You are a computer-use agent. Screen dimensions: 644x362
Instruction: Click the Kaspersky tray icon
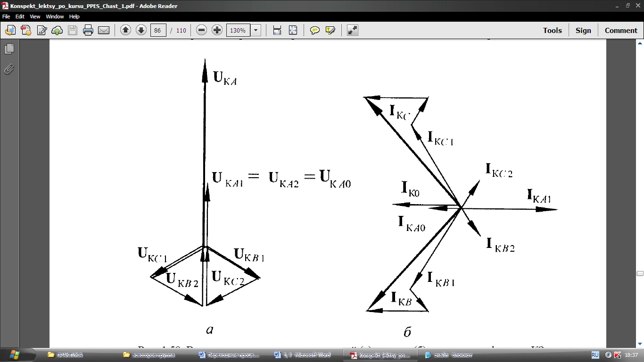(x=617, y=355)
